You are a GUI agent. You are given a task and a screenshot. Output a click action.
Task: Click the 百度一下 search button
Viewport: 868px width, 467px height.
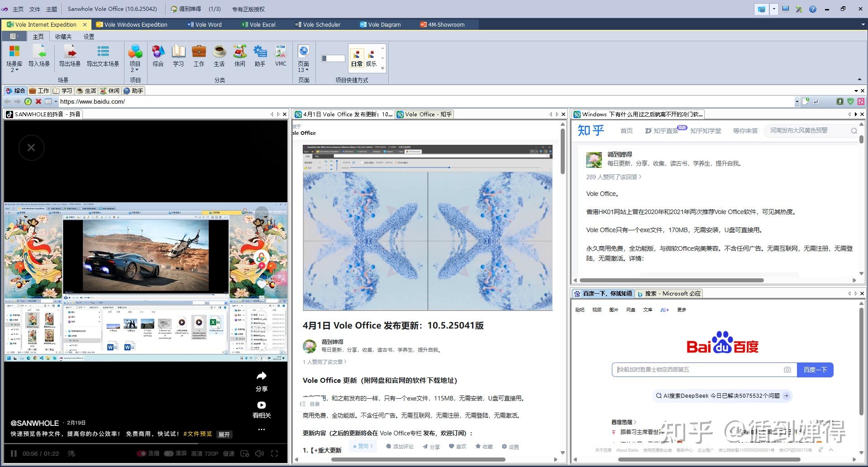point(815,370)
